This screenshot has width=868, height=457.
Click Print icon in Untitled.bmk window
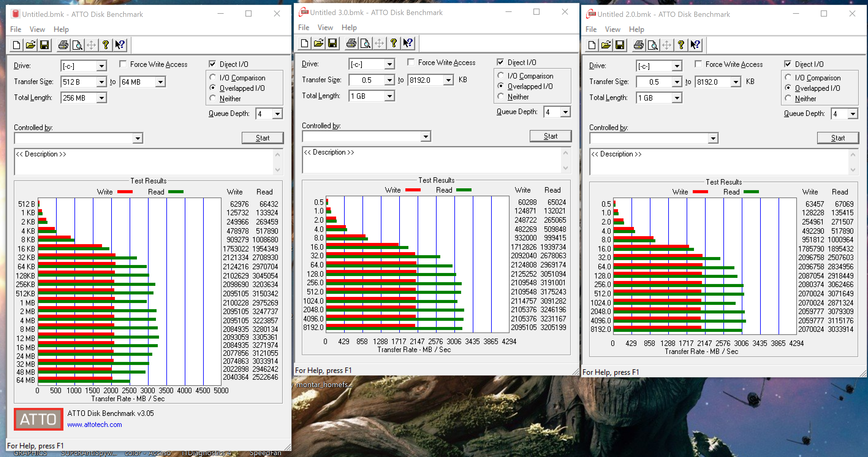[63, 45]
